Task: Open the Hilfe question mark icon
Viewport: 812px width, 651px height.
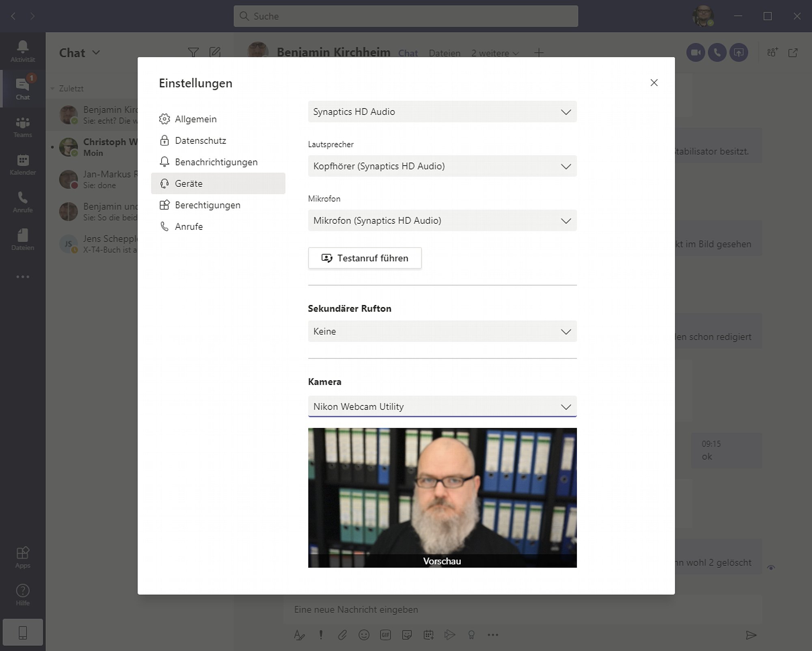Action: point(23,595)
